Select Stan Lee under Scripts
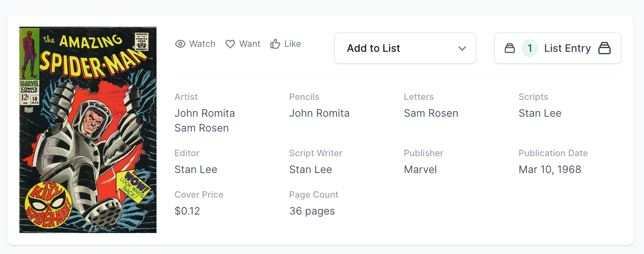This screenshot has width=644, height=254. point(540,113)
